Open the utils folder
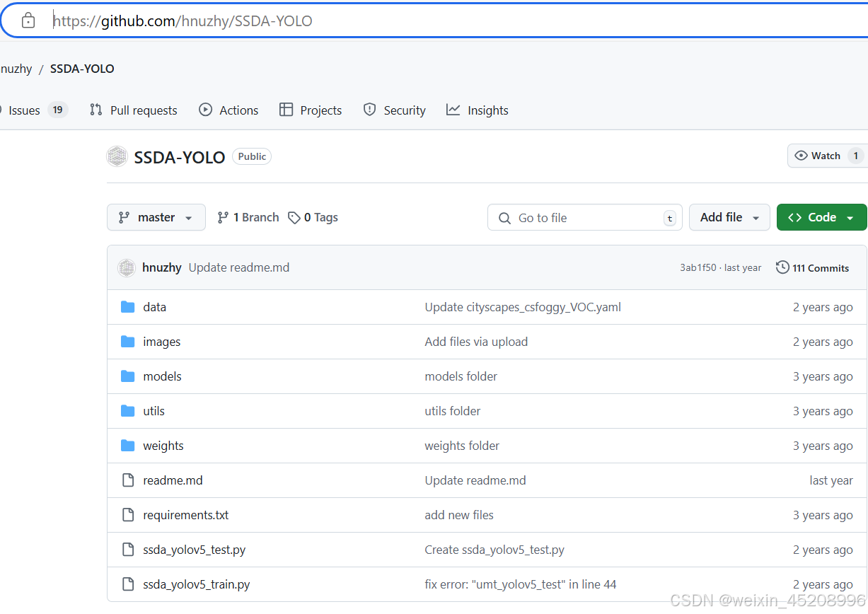 154,411
